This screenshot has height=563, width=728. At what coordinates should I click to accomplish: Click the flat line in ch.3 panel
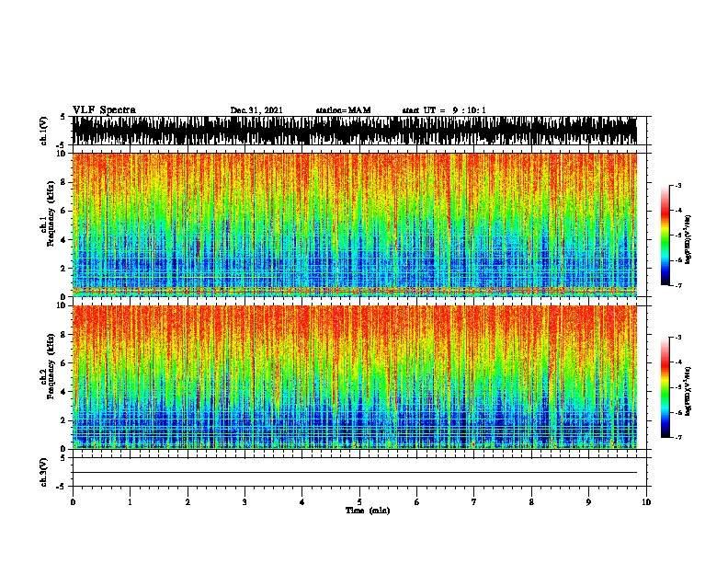355,473
